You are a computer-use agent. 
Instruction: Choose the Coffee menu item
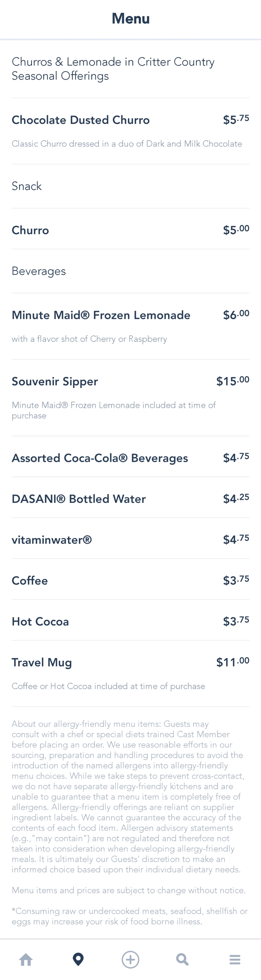(x=30, y=580)
